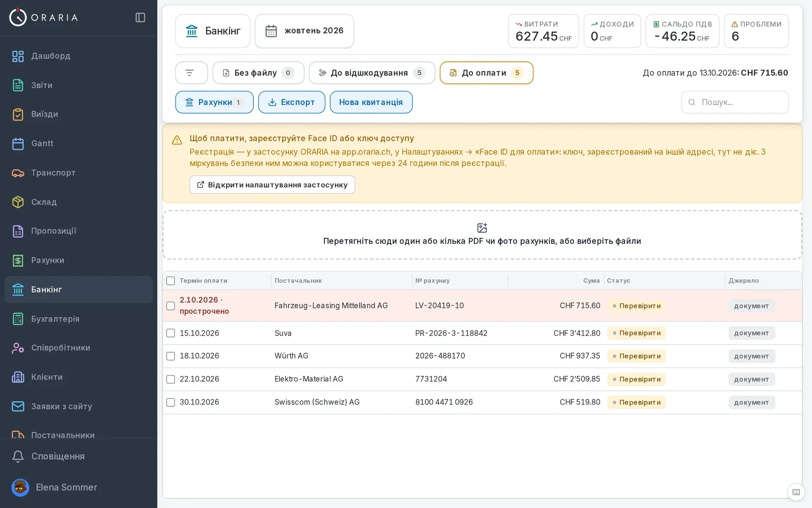
Task: Select the До оплати filter tab
Action: [486, 73]
